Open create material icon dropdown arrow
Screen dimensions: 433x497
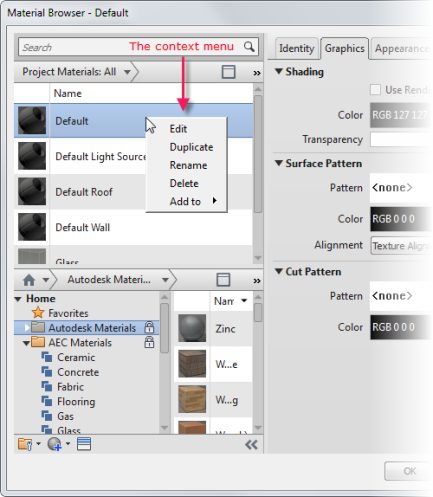point(68,444)
